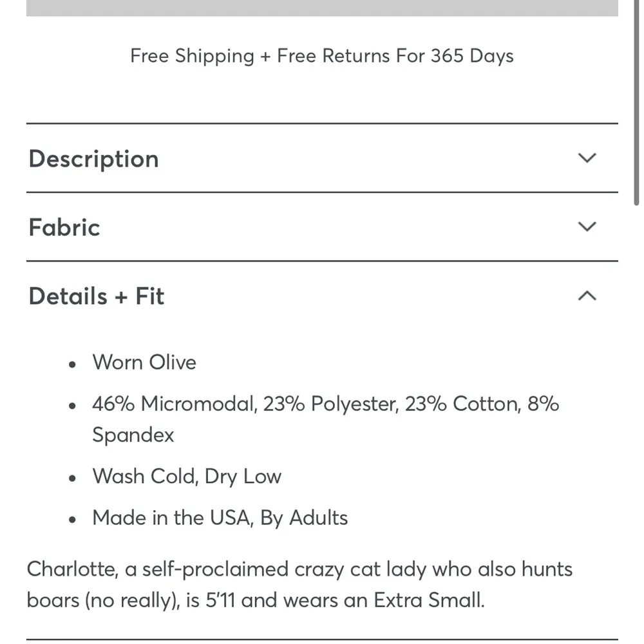Click the Wash Cold, Dry Low instruction

(x=187, y=477)
